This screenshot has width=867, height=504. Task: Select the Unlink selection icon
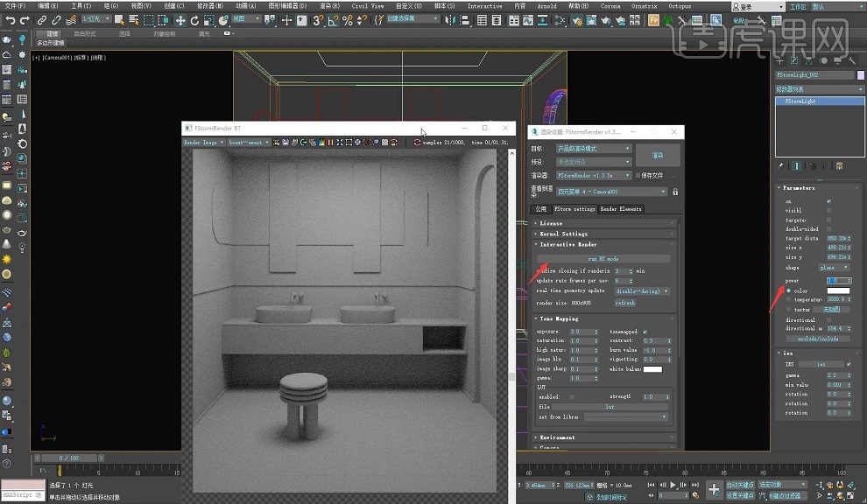(56, 20)
